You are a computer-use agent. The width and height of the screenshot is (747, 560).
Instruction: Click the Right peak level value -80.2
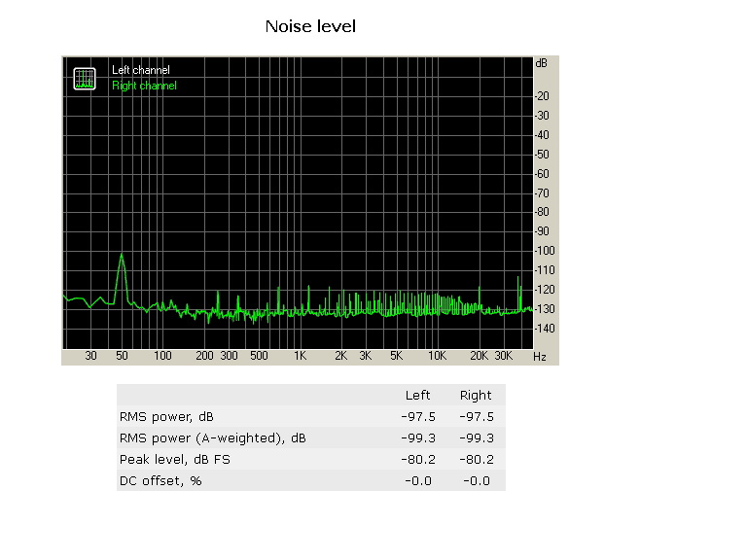[477, 460]
